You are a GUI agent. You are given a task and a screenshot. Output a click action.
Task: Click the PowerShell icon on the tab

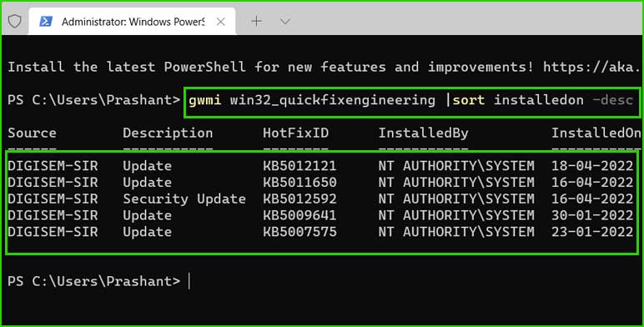(x=45, y=22)
